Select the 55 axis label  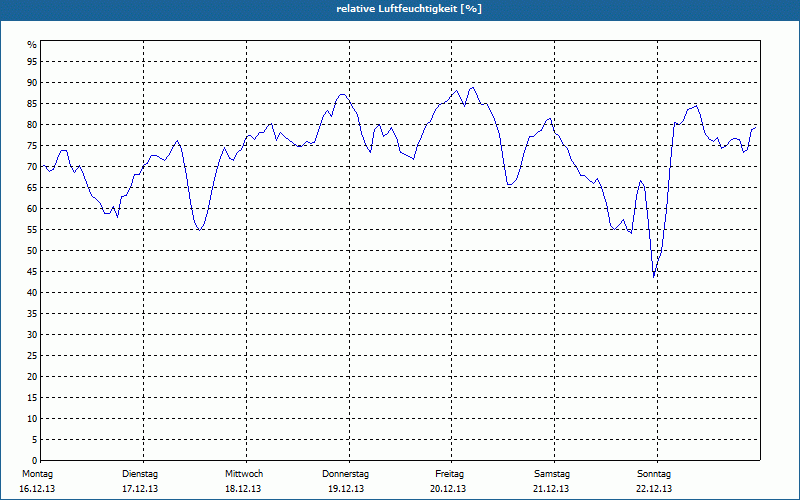[x=32, y=230]
